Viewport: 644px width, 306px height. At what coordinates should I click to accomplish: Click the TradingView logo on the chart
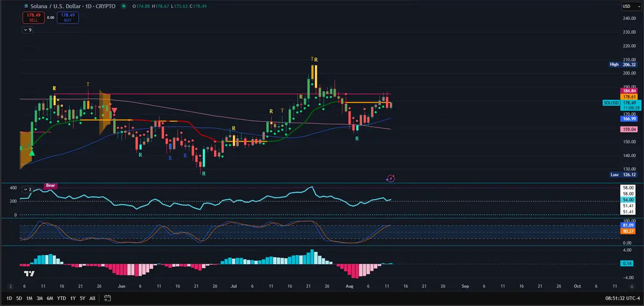tap(30, 273)
